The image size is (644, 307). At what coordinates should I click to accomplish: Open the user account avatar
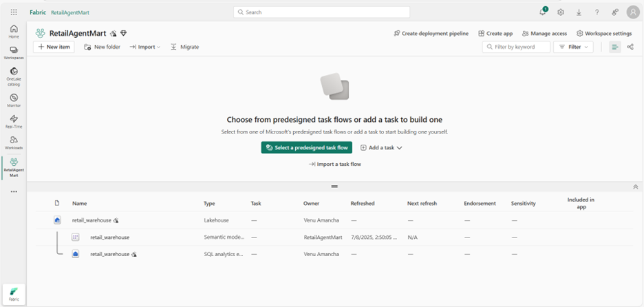pos(633,12)
